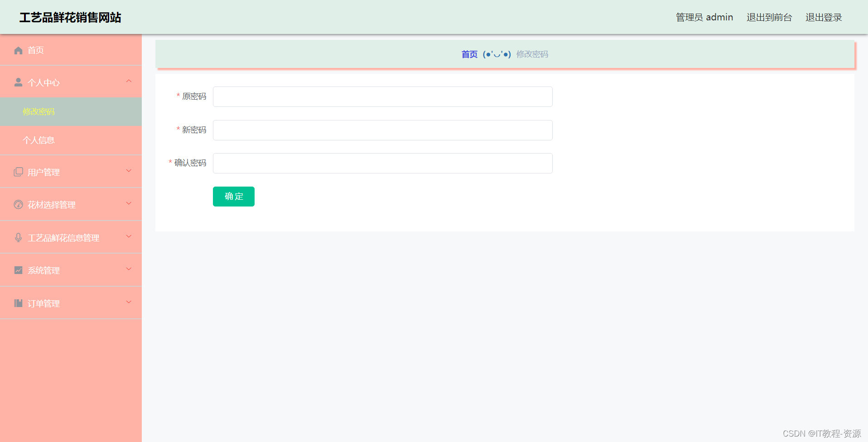868x442 pixels.
Task: Select 修改密码 submenu item
Action: [71, 111]
